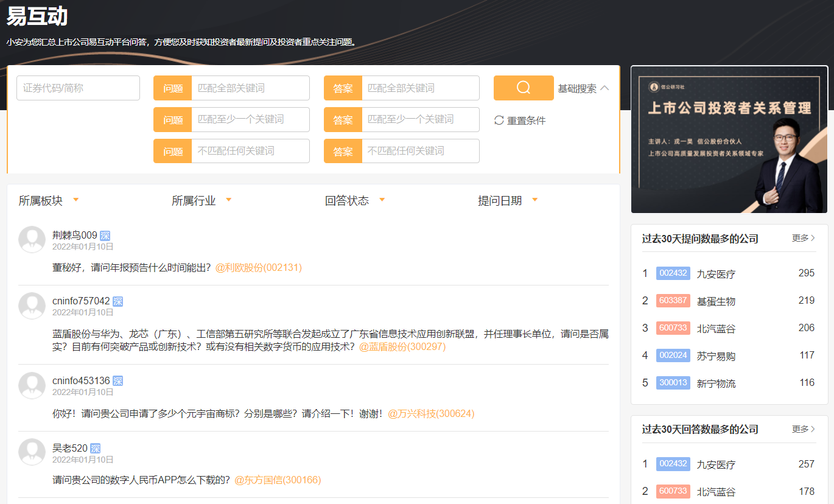The width and height of the screenshot is (834, 504).
Task: Open the @万兴科技(300624) company link
Action: [x=431, y=413]
